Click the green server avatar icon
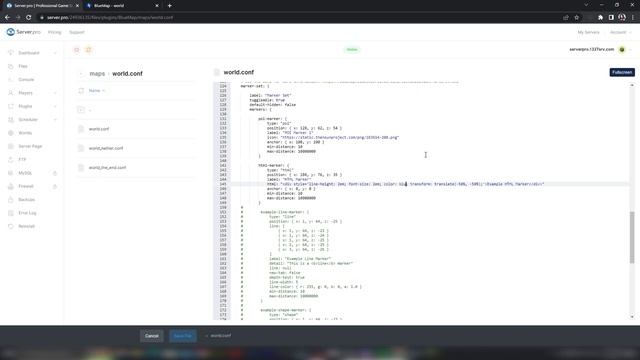 tap(622, 49)
